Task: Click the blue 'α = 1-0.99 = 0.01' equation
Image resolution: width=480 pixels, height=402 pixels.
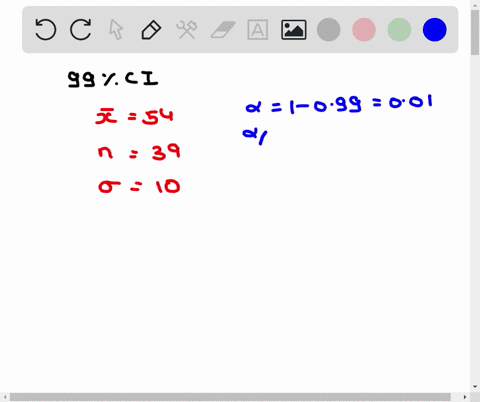Action: click(339, 104)
